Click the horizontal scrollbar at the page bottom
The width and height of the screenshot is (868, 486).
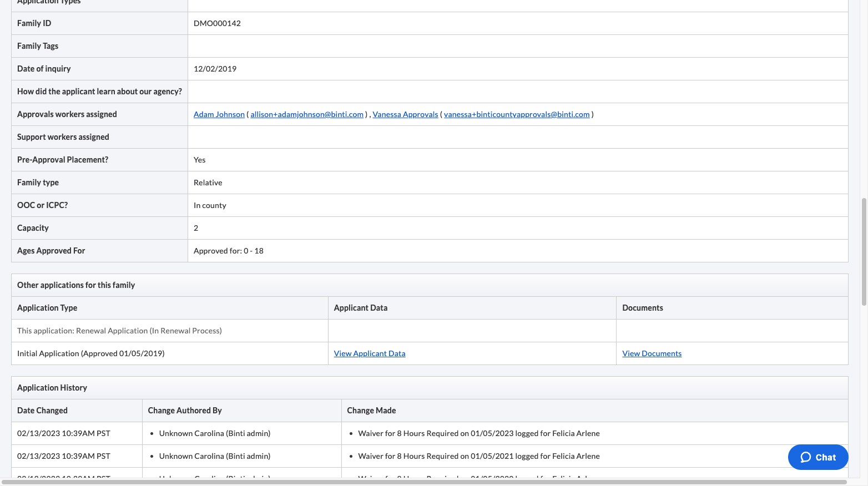(424, 482)
